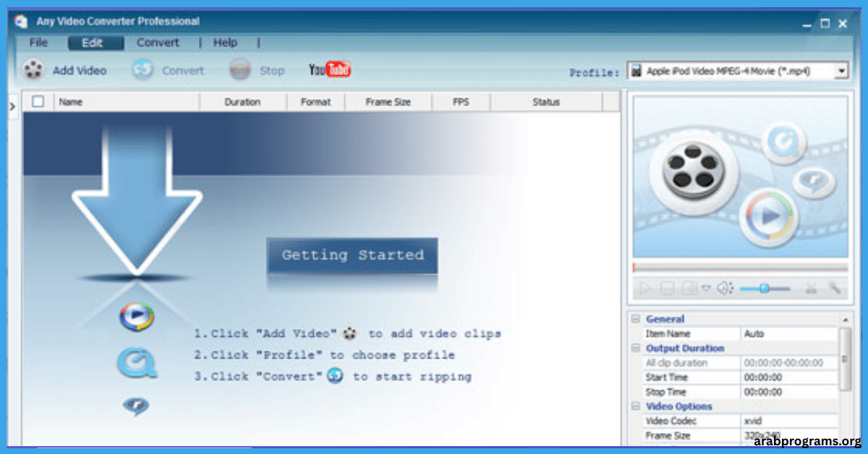
Task: Collapse the Output Duration section
Action: (x=636, y=348)
